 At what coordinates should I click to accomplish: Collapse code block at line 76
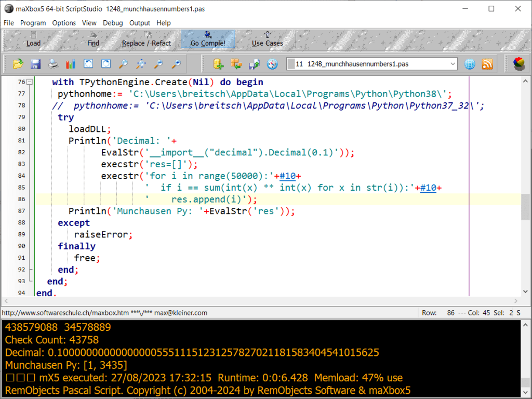click(30, 82)
